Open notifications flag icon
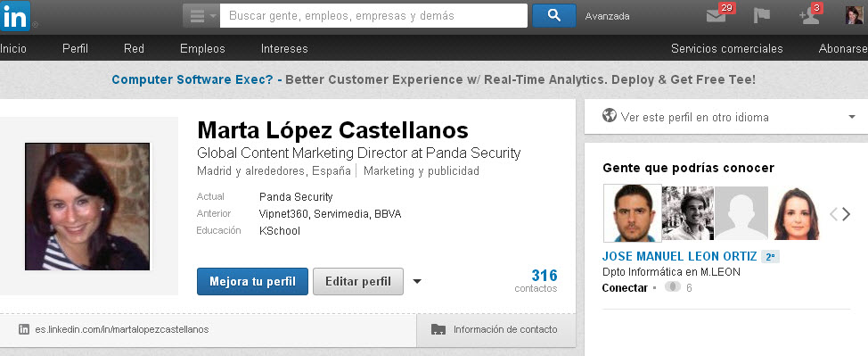 [762, 15]
